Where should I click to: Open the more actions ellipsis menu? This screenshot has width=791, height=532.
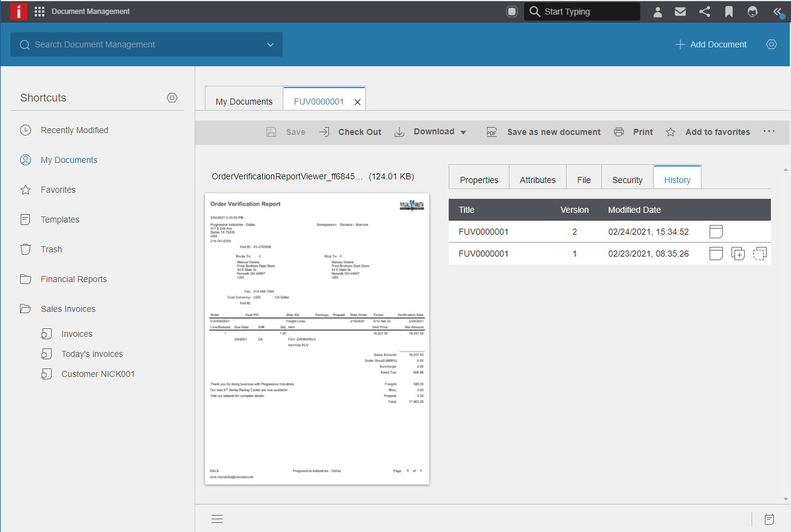pyautogui.click(x=769, y=131)
